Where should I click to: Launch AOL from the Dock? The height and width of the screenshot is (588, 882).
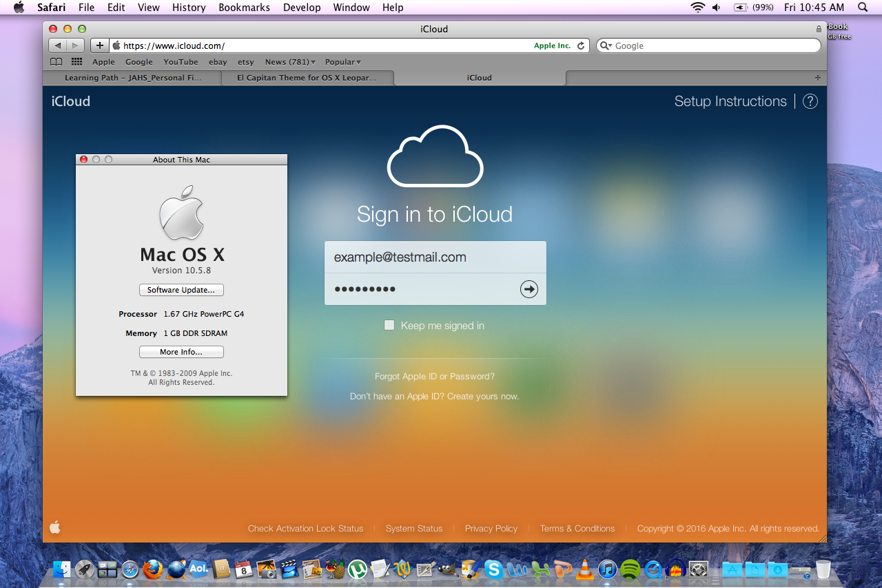pos(198,569)
